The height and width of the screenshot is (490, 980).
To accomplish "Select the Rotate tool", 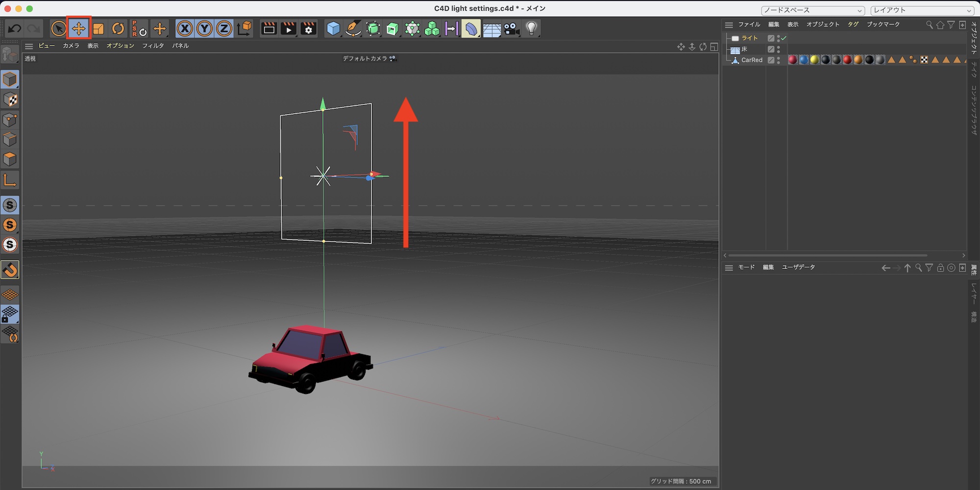I will tap(118, 29).
